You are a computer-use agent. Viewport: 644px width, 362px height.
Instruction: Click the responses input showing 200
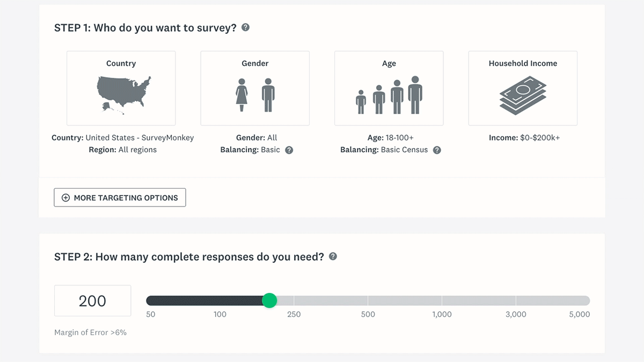pos(92,300)
